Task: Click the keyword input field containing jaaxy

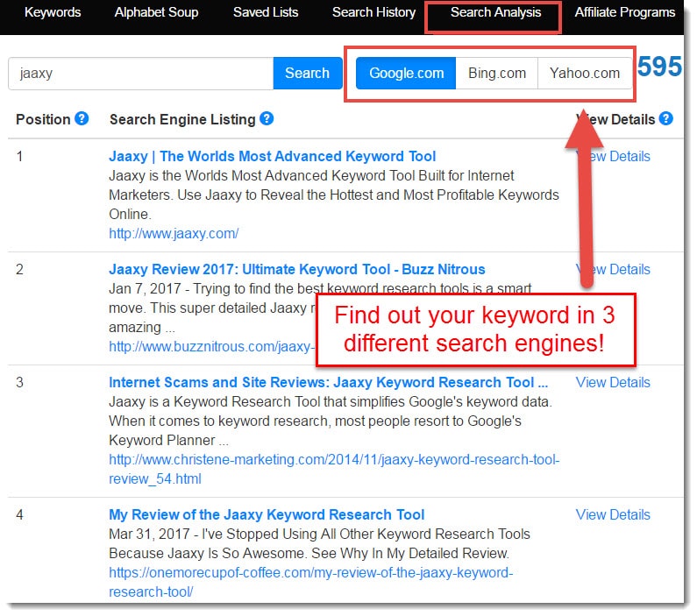Action: pyautogui.click(x=141, y=74)
